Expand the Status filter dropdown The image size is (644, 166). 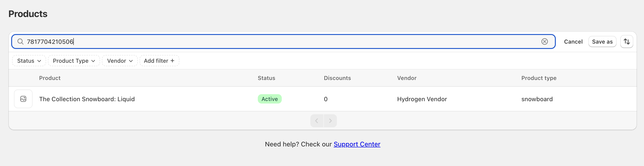(x=29, y=61)
